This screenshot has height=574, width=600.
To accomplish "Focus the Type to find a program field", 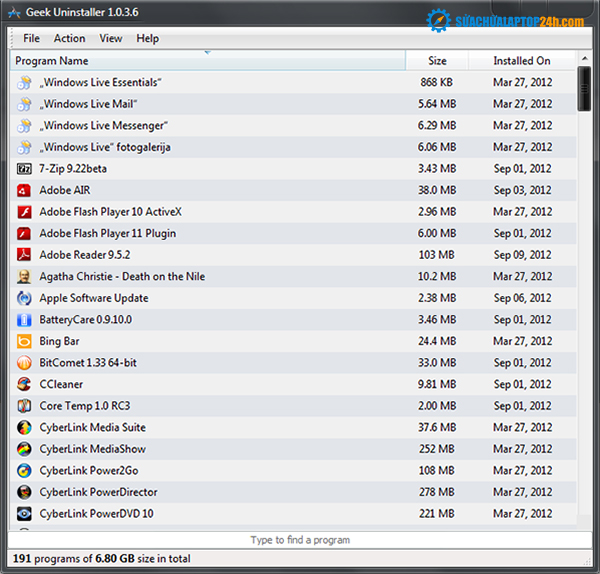I will pyautogui.click(x=300, y=540).
